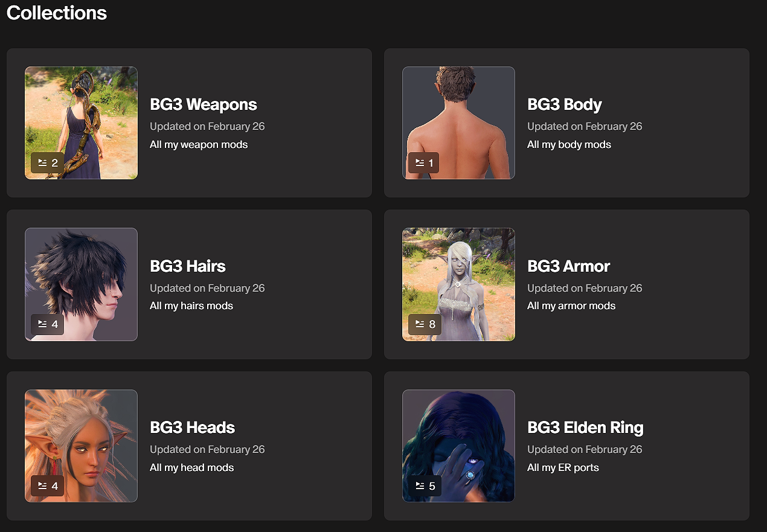Select the text 'All my ER ports'
Image resolution: width=767 pixels, height=532 pixels.
coord(563,467)
